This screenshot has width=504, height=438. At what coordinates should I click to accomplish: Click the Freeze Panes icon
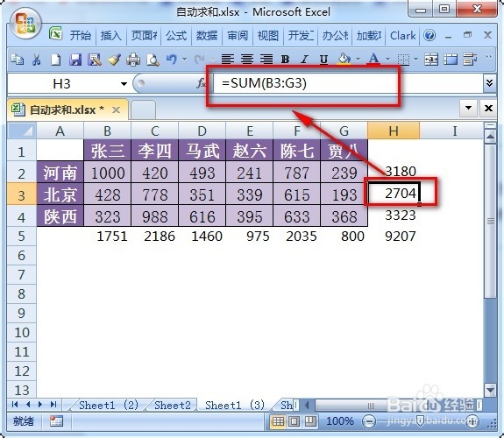tap(451, 60)
